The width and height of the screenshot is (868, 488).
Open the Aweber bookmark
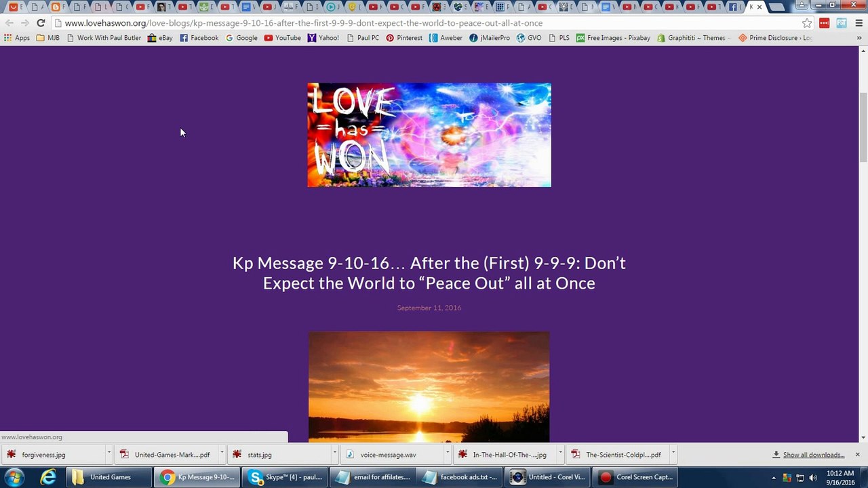point(446,38)
